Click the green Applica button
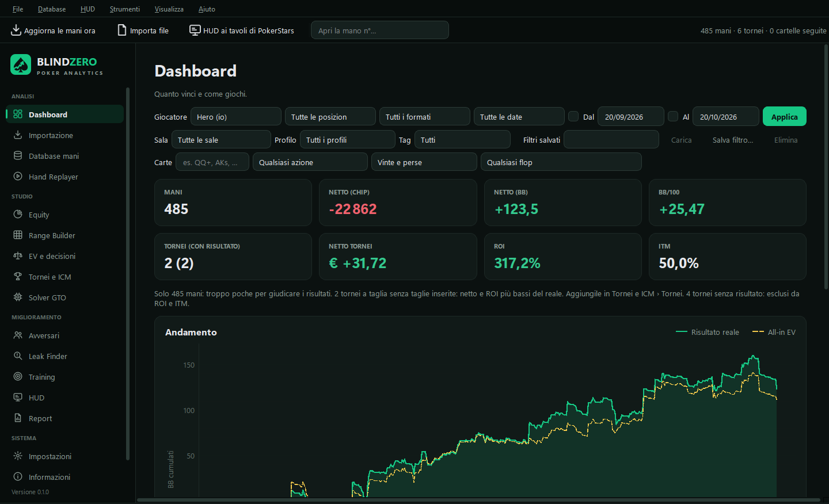Screen dimensions: 829x504 pyautogui.click(x=785, y=116)
